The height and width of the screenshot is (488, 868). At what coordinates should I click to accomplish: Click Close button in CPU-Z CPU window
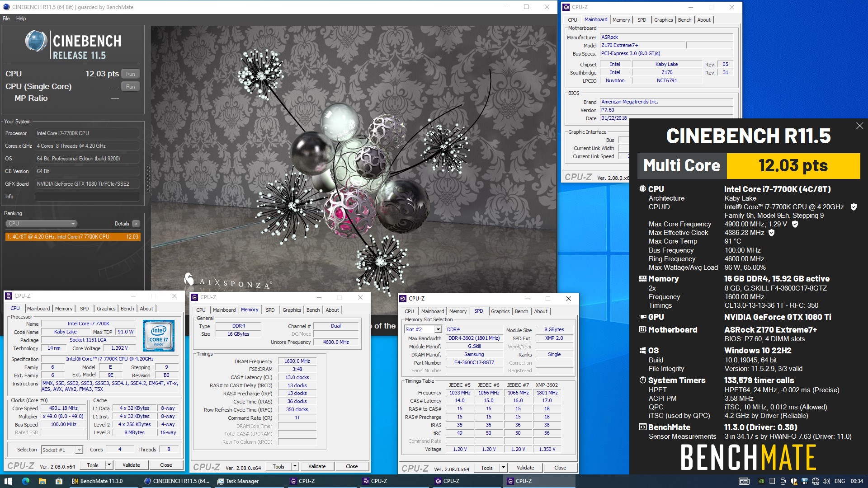(166, 465)
